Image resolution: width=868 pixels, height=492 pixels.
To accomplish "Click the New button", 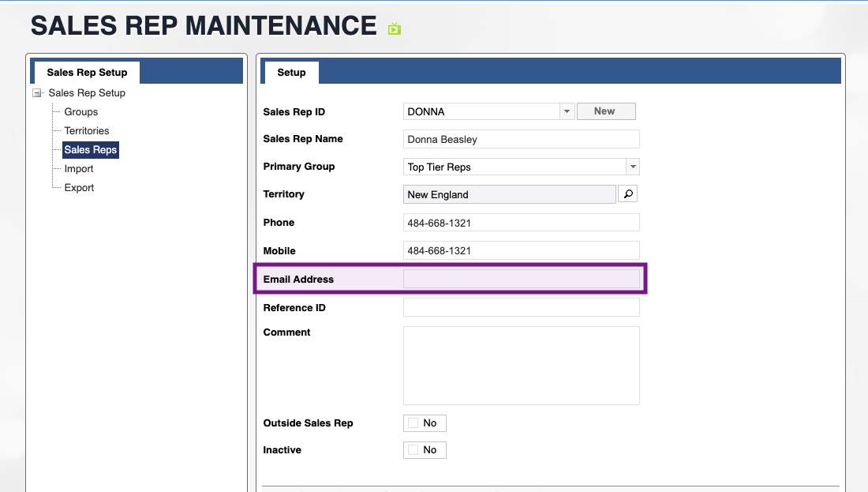I will (x=605, y=111).
